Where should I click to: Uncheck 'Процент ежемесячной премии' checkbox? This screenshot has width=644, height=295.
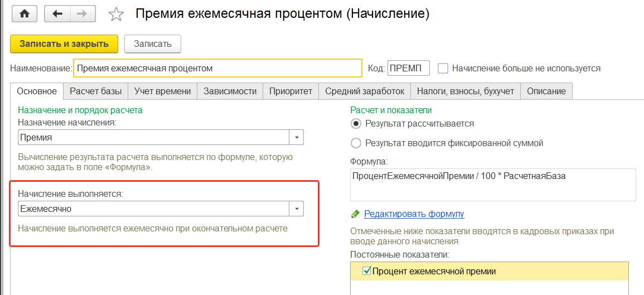click(x=366, y=271)
